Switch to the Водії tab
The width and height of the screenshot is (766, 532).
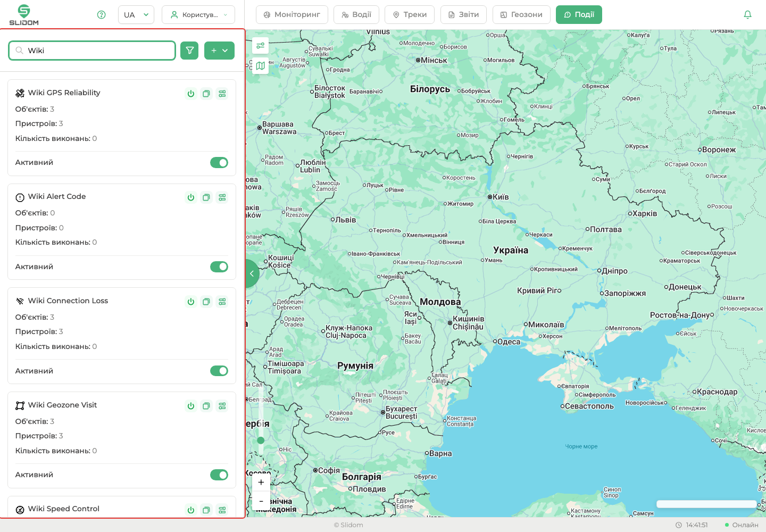point(356,15)
